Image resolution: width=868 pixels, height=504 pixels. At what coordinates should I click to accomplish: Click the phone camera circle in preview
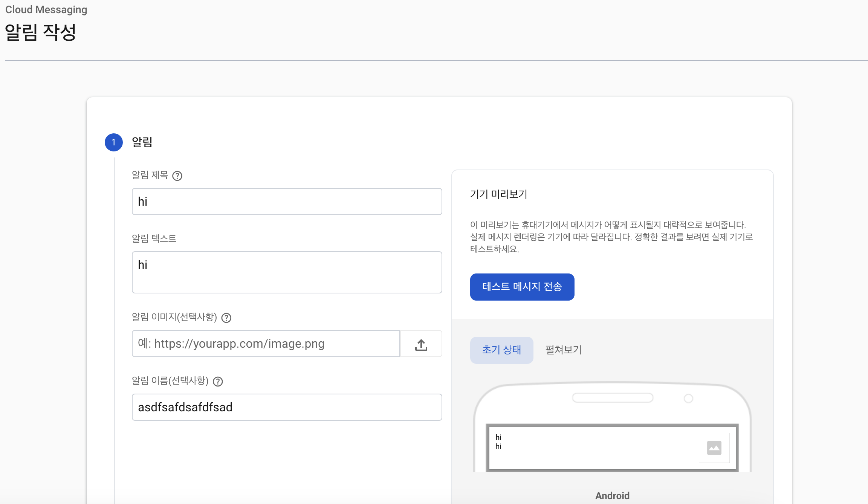coord(688,399)
